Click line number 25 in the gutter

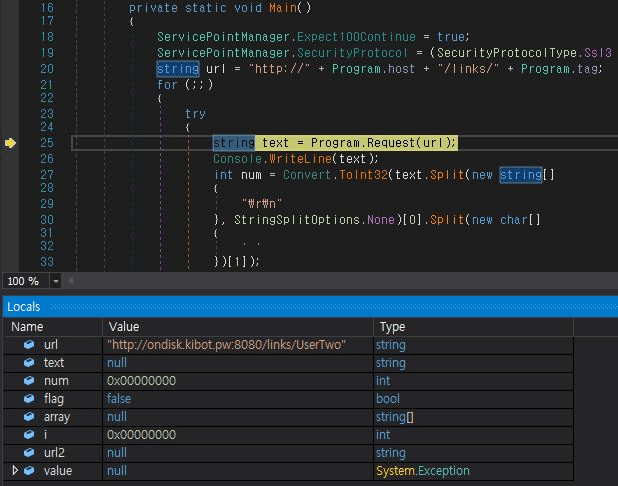tap(47, 143)
